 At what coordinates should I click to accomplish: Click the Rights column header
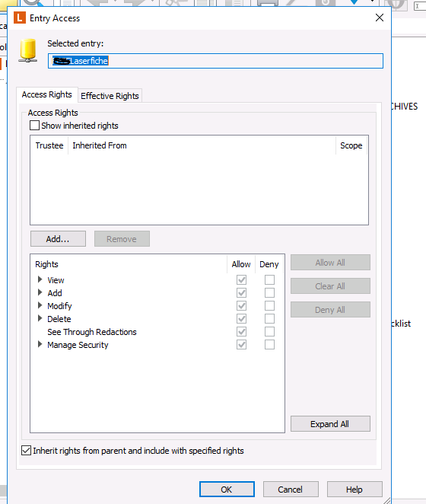(129, 264)
